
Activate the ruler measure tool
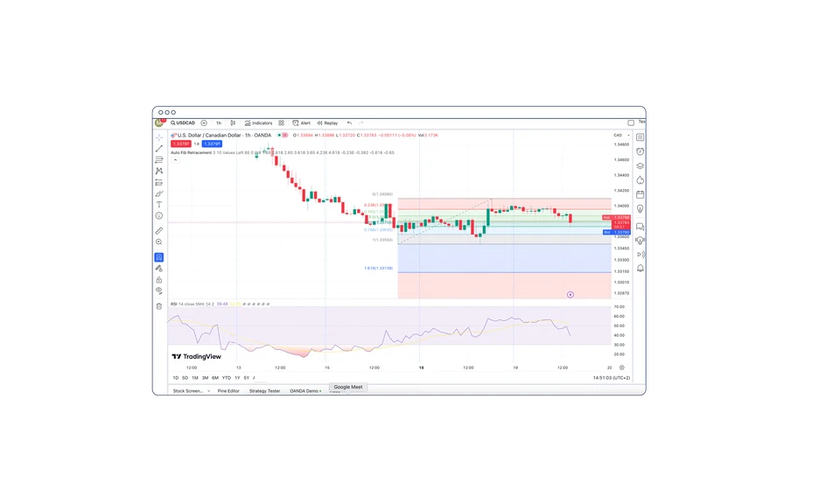[158, 231]
